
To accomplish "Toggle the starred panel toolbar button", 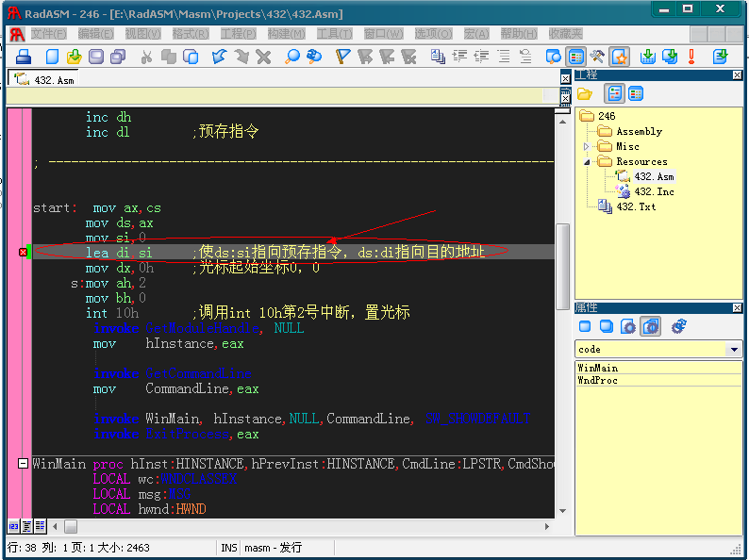I will [619, 57].
